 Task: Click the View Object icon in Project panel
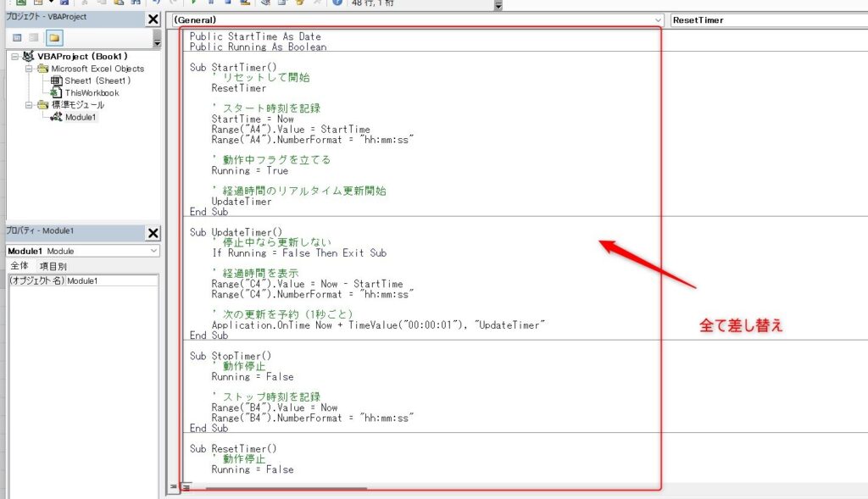coord(34,37)
